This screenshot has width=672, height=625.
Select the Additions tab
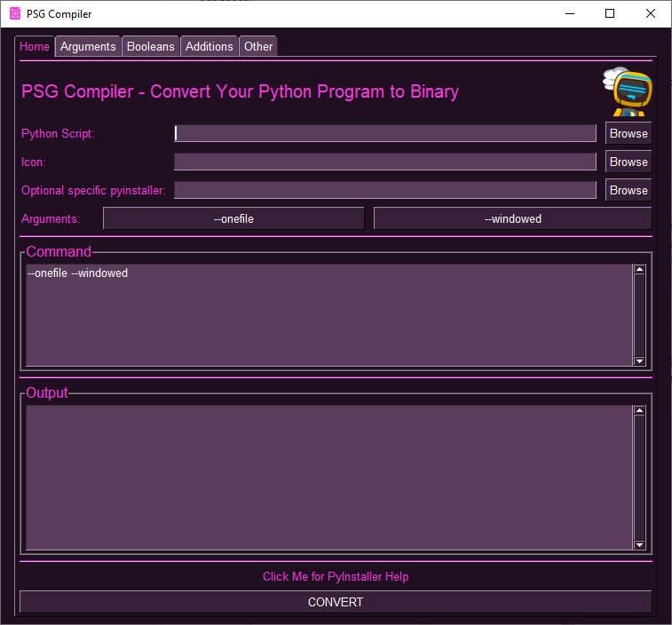click(210, 46)
